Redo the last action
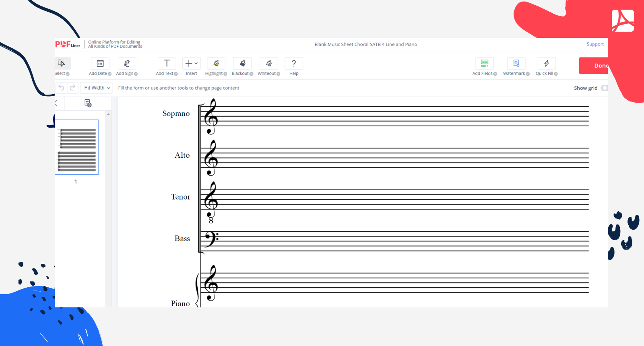This screenshot has height=346, width=644. (x=72, y=88)
